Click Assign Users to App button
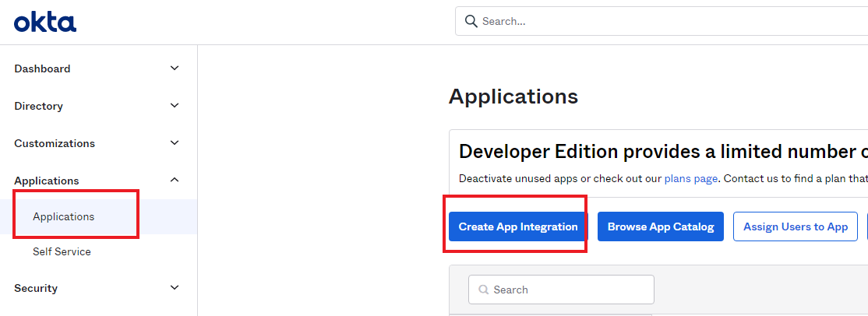The width and height of the screenshot is (868, 316). [796, 226]
